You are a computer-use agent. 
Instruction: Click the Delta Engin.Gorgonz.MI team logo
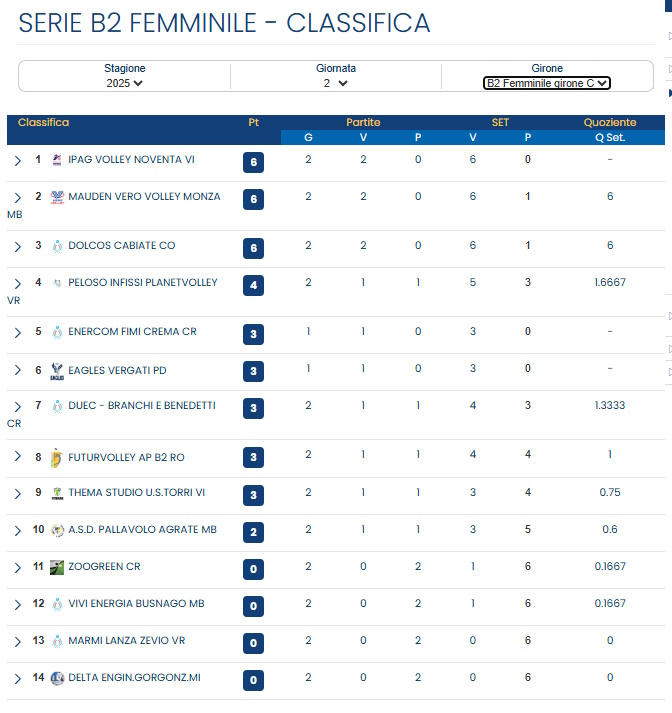[x=57, y=678]
